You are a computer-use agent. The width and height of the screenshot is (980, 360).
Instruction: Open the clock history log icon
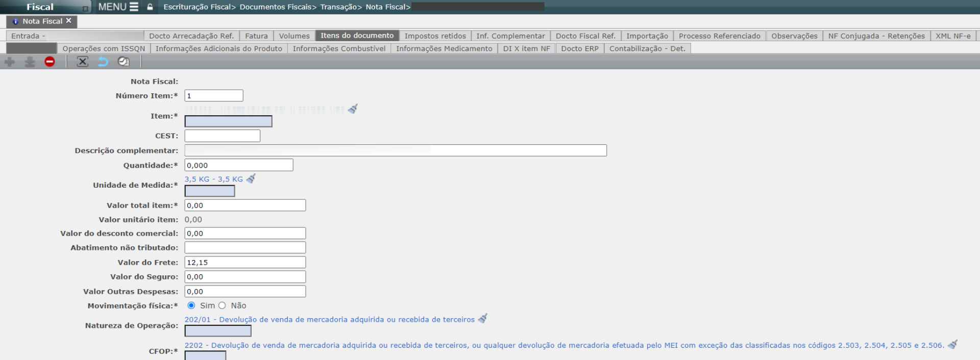coord(124,62)
